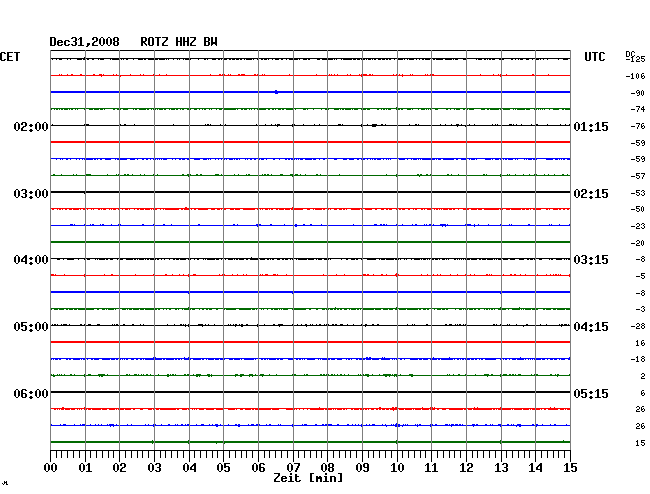Click the "04:15" UTC time label
This screenshot has height=494, width=650.
click(x=591, y=327)
